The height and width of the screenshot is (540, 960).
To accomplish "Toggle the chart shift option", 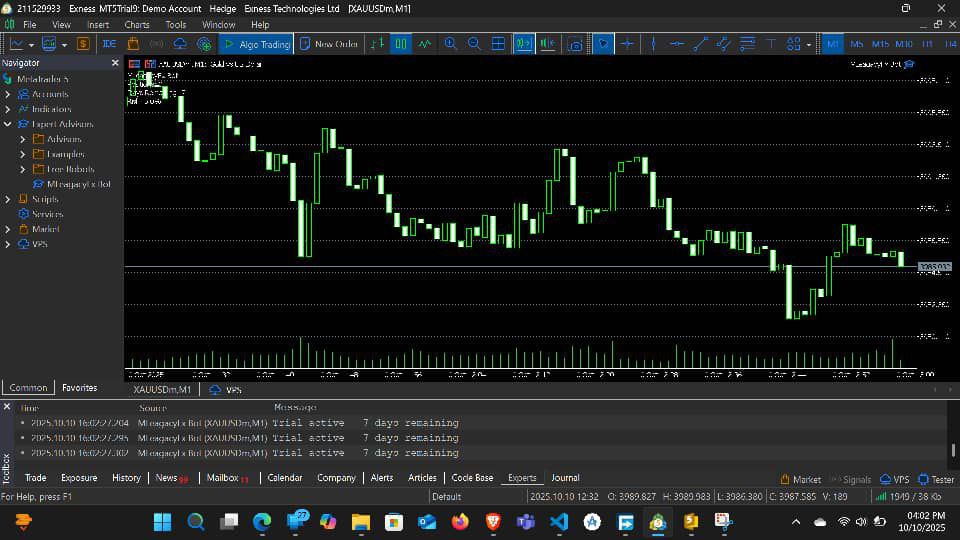I will (547, 44).
